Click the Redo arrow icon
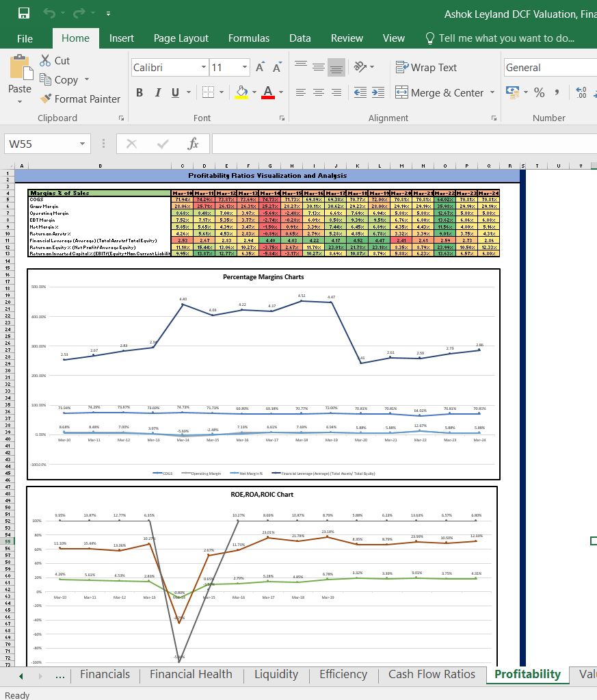This screenshot has height=700, width=597. 79,14
